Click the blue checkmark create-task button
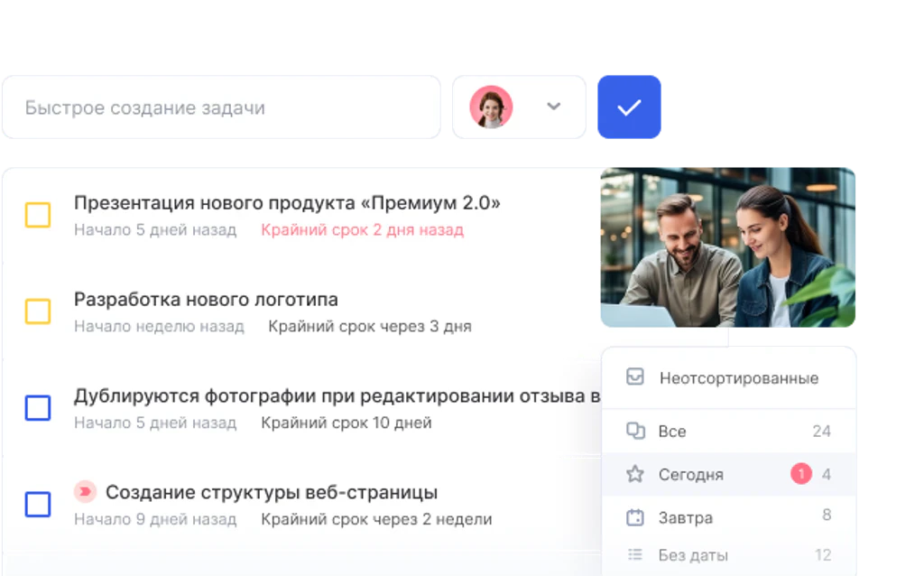Screen dimensions: 924x576 (629, 107)
